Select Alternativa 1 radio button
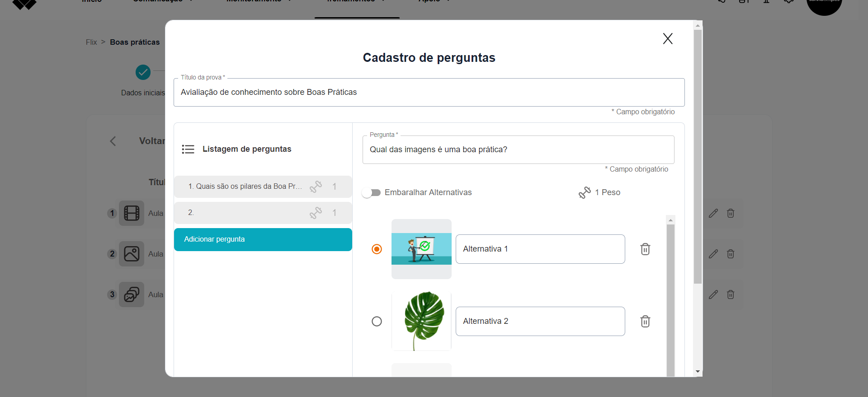The image size is (868, 397). tap(377, 249)
